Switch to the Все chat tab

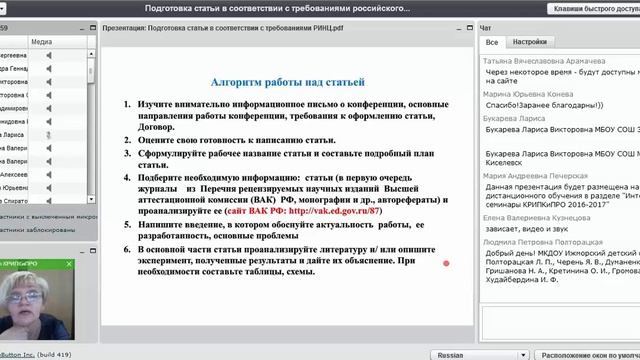[x=492, y=42]
